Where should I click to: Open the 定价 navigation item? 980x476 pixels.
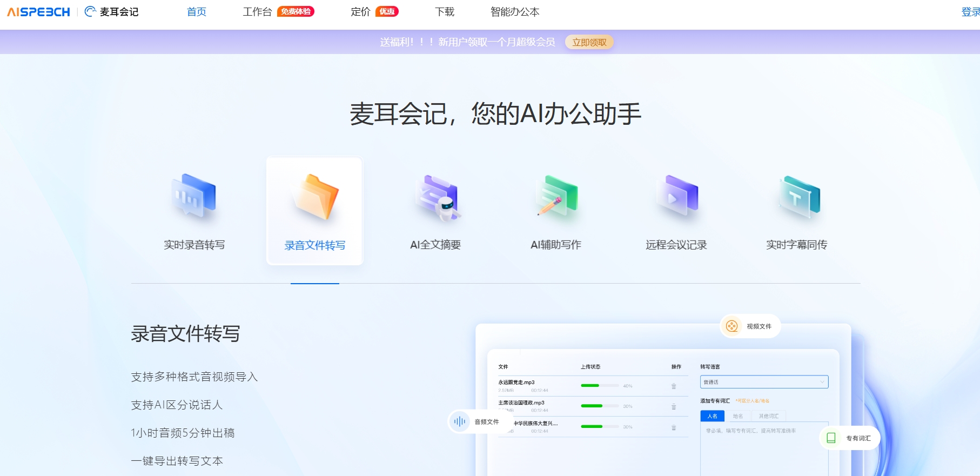[360, 12]
